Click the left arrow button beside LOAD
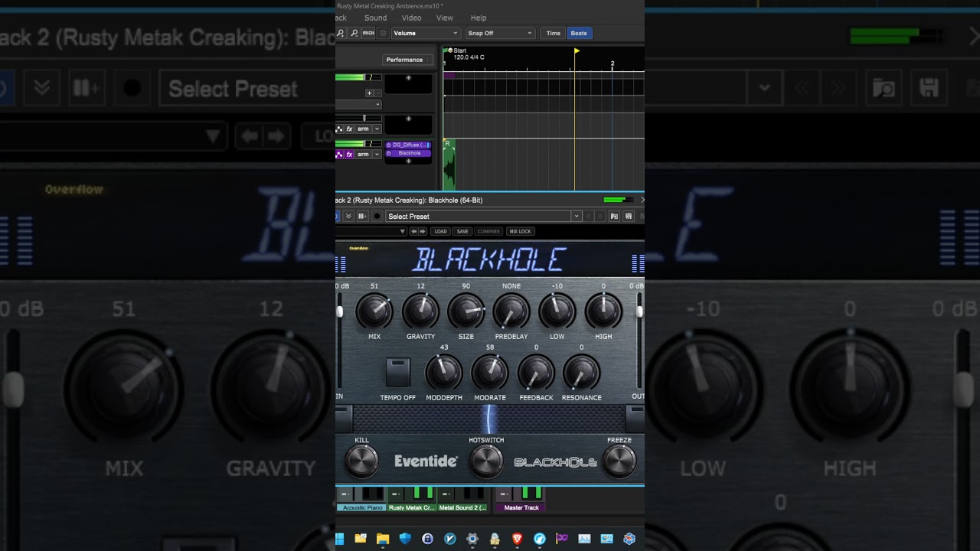Image resolution: width=980 pixels, height=551 pixels. (414, 231)
